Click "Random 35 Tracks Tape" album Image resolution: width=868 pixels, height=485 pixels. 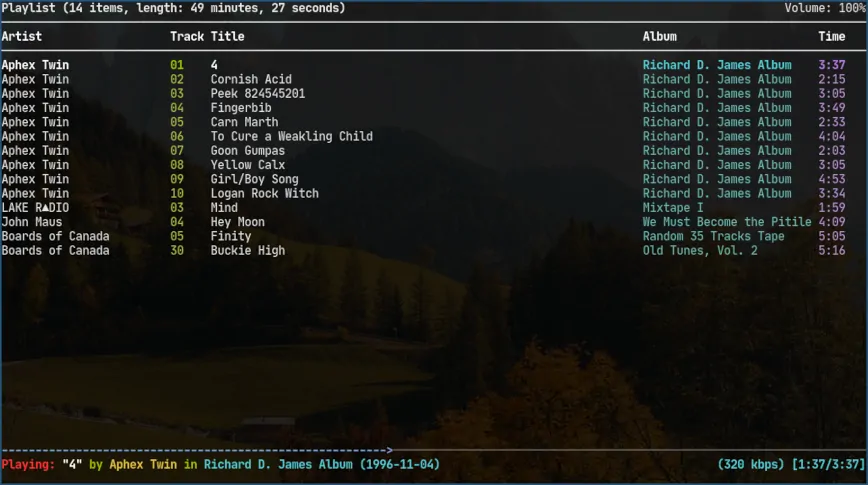tap(714, 236)
